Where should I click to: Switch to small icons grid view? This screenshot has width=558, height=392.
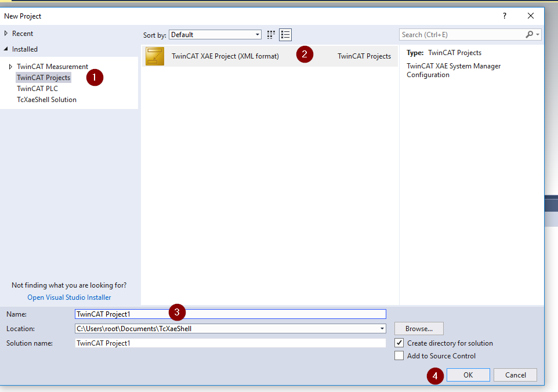[x=271, y=35]
